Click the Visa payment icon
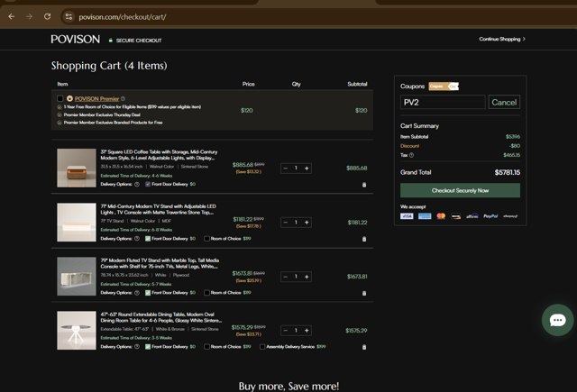 (x=407, y=216)
